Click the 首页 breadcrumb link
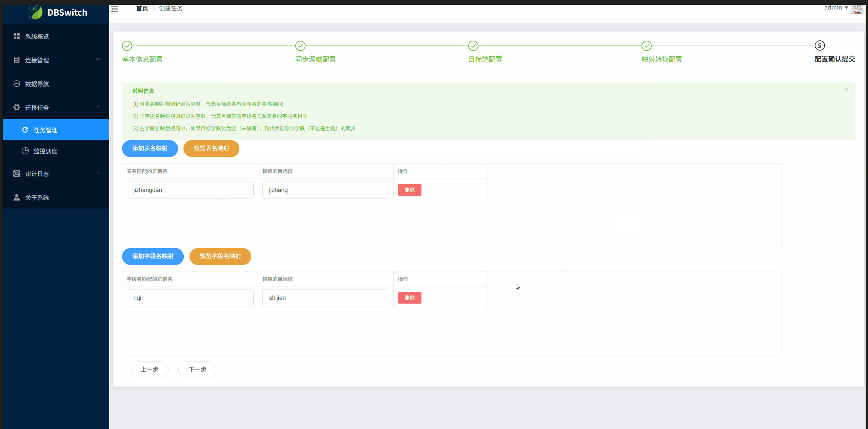The height and width of the screenshot is (429, 868). (x=142, y=8)
